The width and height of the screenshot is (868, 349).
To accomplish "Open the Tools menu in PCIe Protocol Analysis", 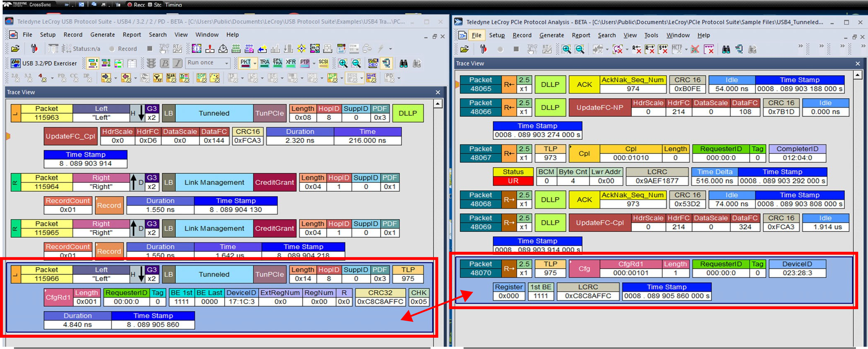I will point(651,35).
